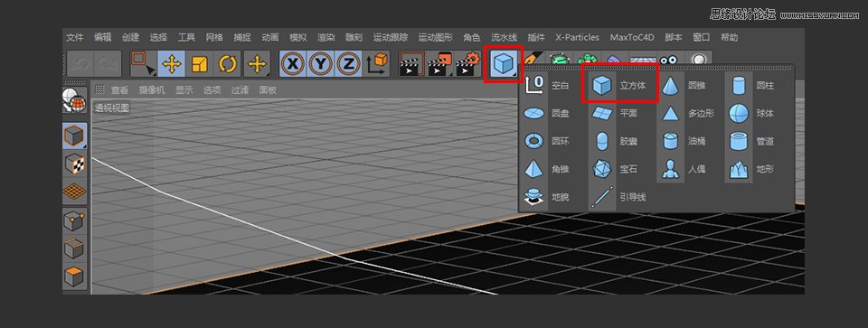Open the 编辑 menu
This screenshot has width=868, height=328.
[x=102, y=38]
